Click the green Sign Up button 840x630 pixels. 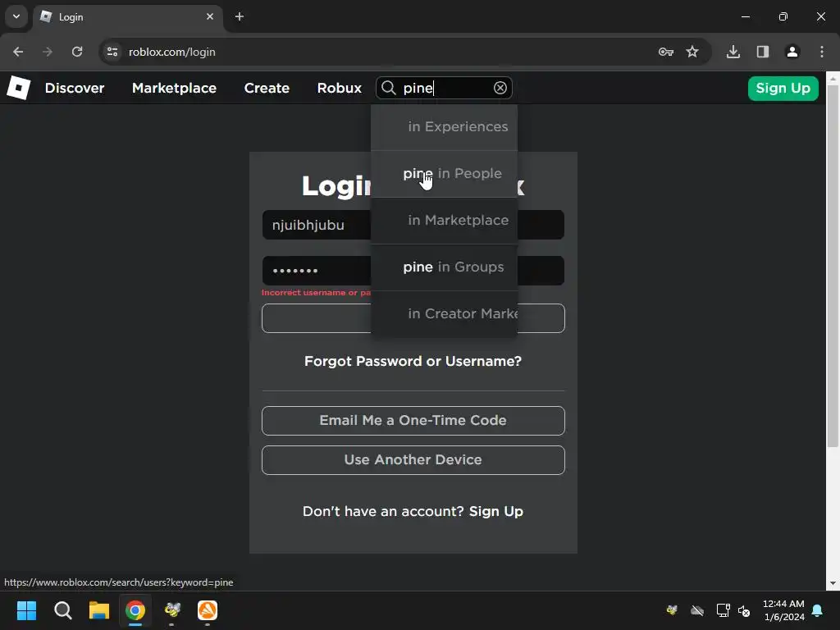click(783, 88)
